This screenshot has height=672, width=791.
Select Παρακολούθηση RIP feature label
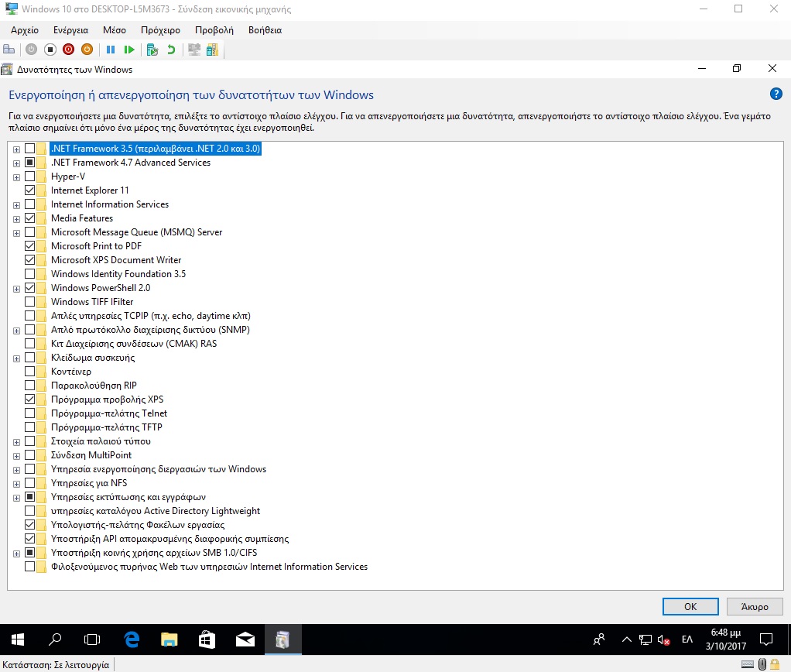pos(94,386)
